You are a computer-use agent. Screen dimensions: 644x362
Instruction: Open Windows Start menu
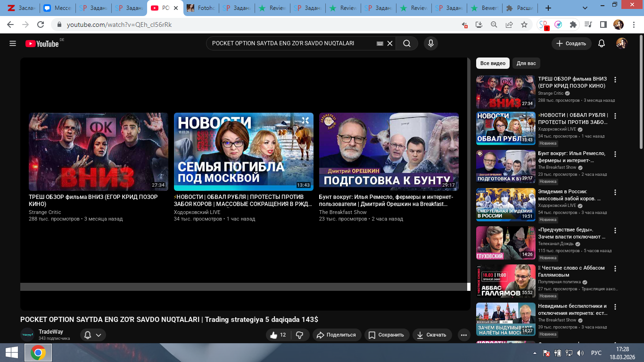click(12, 353)
